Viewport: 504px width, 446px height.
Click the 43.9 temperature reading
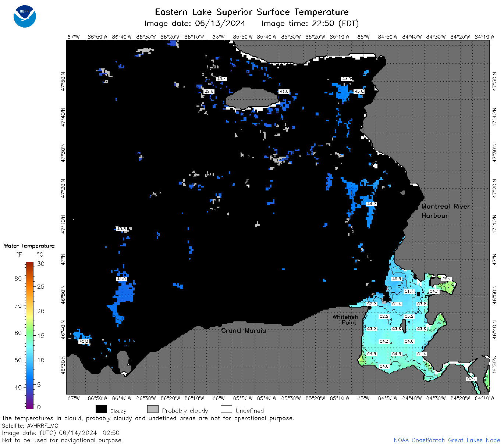347,79
